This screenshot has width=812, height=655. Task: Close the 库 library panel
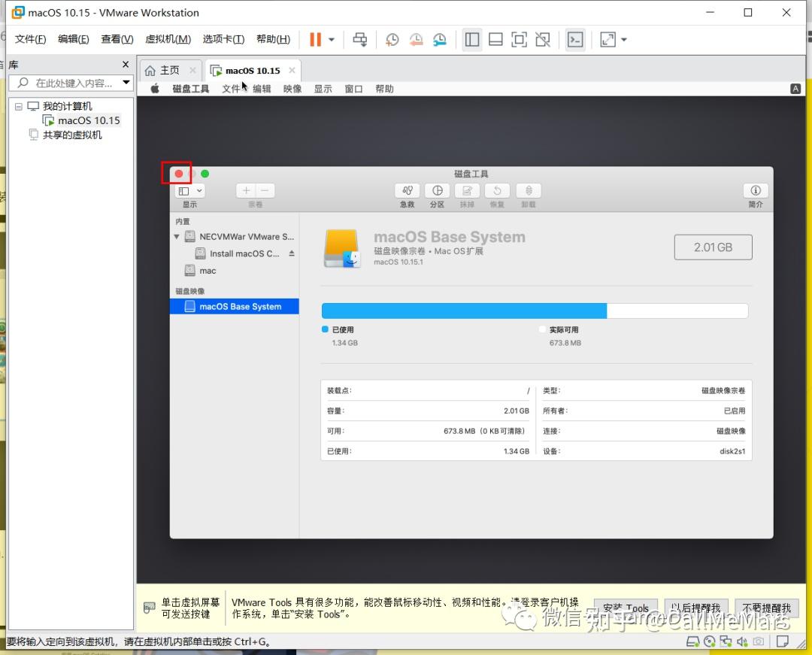126,64
